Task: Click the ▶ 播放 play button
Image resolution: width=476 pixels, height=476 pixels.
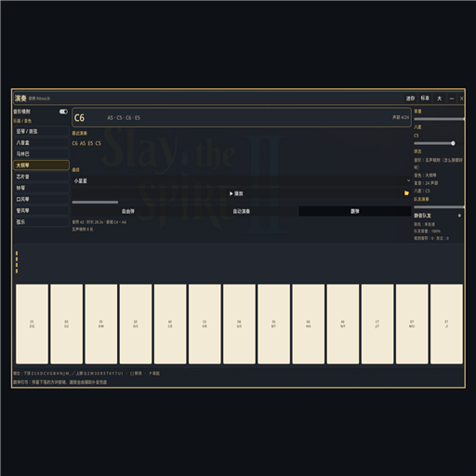Action: tap(236, 193)
